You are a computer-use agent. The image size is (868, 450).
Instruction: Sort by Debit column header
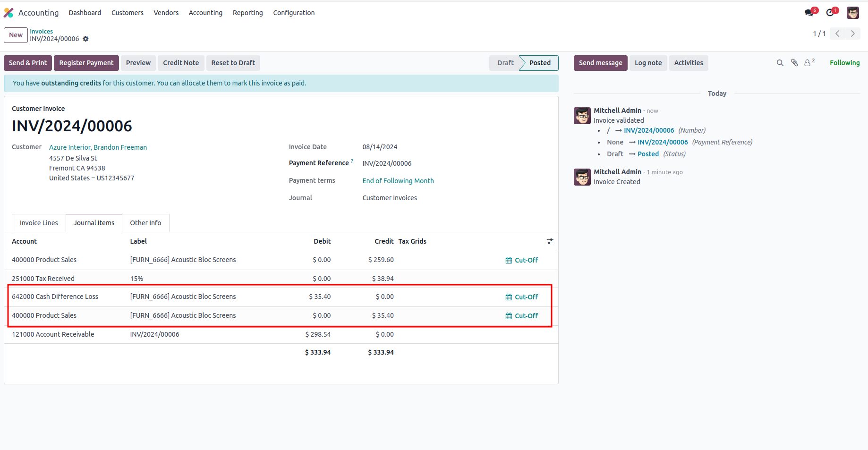tap(322, 241)
